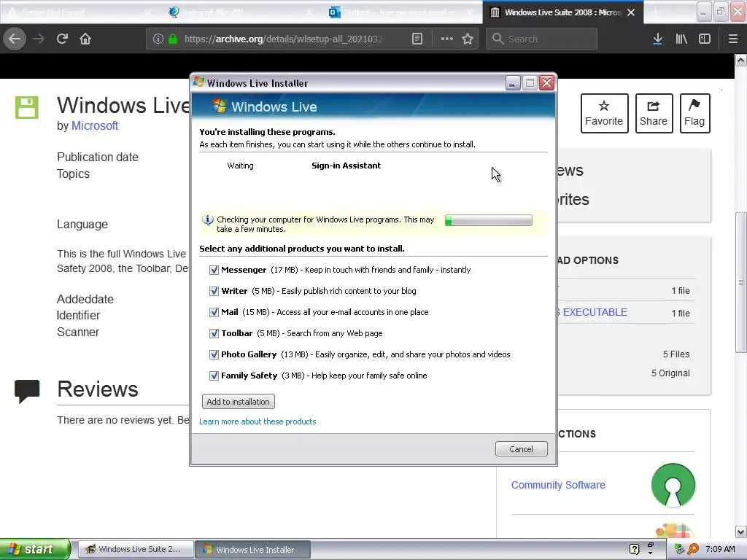Click the green padlock security icon
The width and height of the screenshot is (747, 560).
coord(173,39)
